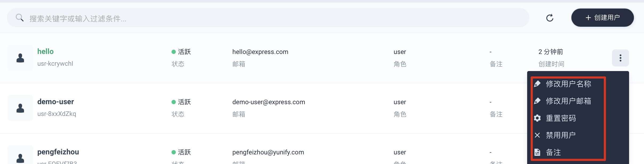Click the hello user avatar icon

click(20, 58)
